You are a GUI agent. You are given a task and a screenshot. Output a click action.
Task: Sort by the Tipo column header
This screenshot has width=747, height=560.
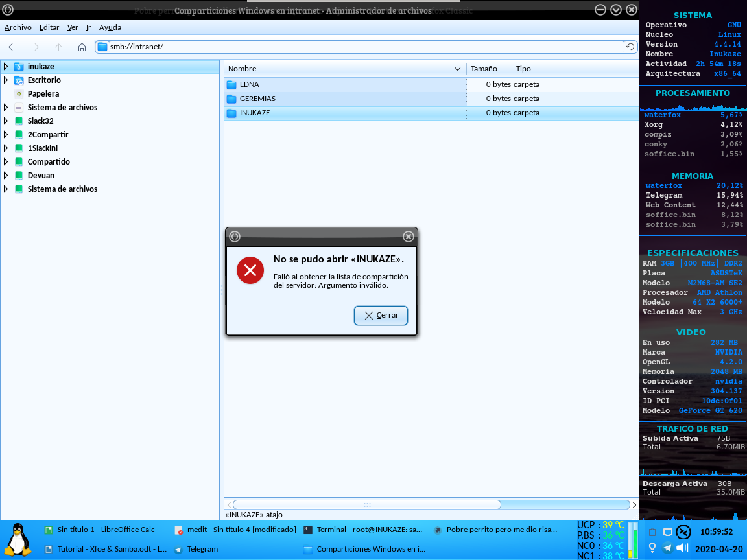575,69
